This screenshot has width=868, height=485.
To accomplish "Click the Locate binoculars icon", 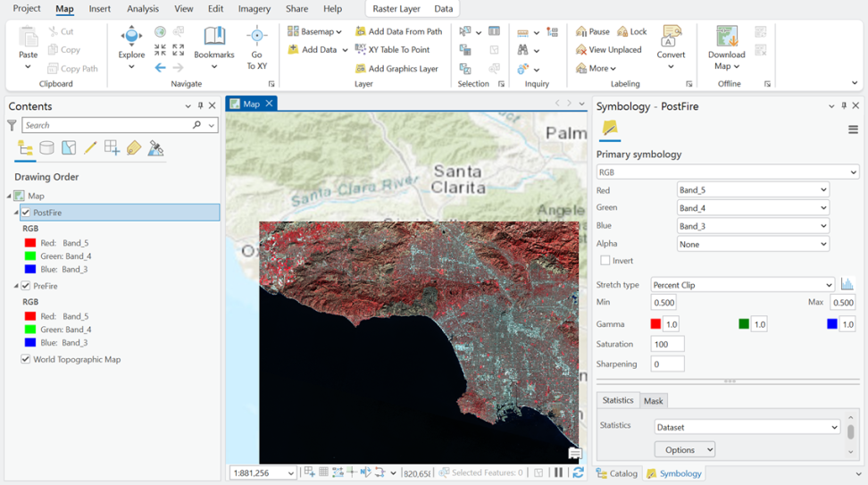I will coord(522,50).
